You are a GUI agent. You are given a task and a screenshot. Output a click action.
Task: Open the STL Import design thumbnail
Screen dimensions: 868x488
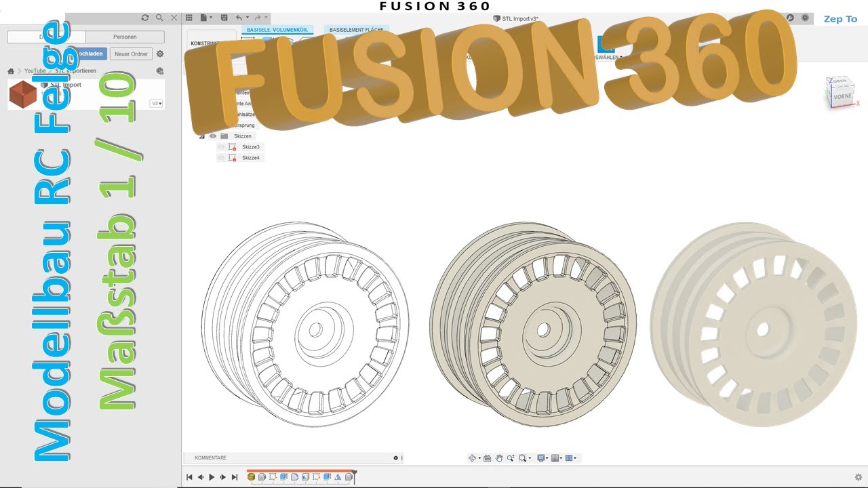[23, 94]
